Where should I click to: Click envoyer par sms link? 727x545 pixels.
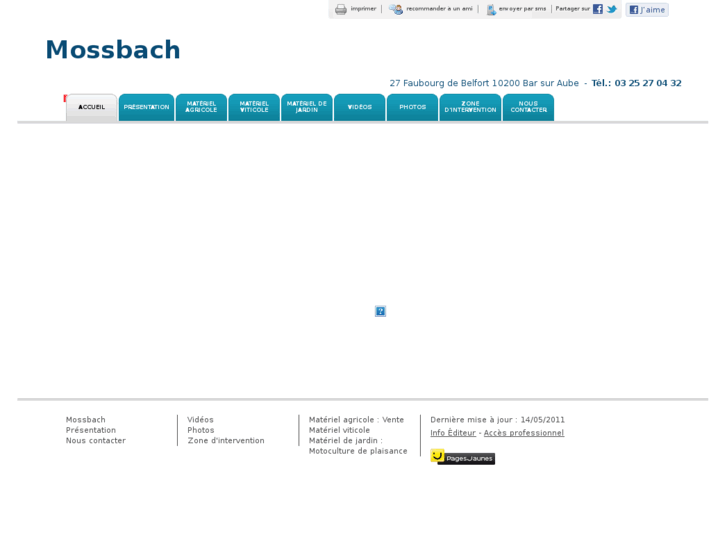[522, 9]
